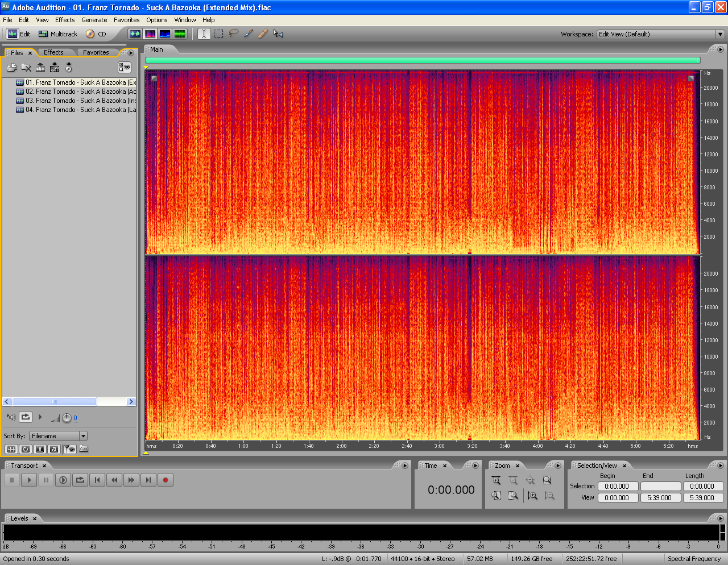Select the Marquee Selection tool

(x=219, y=34)
